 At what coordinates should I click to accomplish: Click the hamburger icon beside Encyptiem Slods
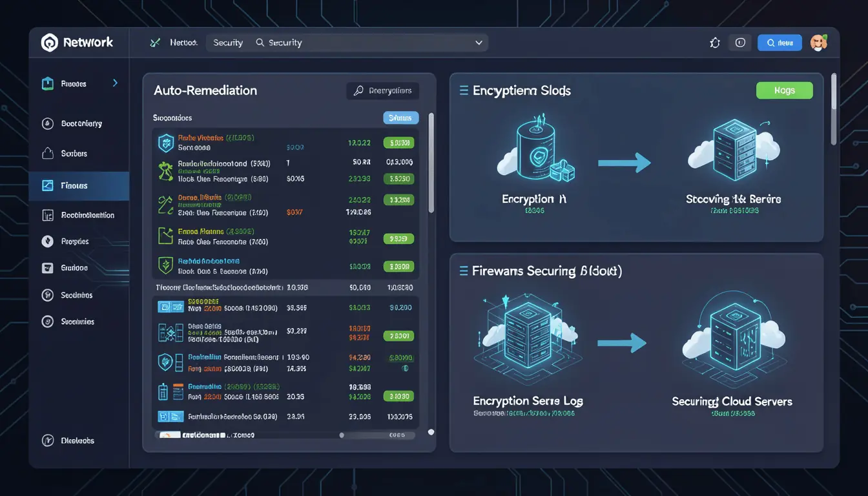click(463, 90)
